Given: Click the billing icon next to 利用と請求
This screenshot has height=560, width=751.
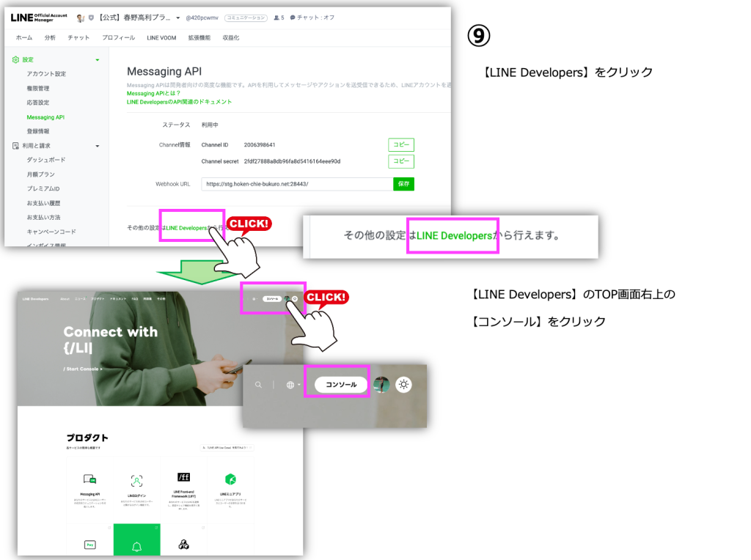Looking at the screenshot, I should [15, 146].
